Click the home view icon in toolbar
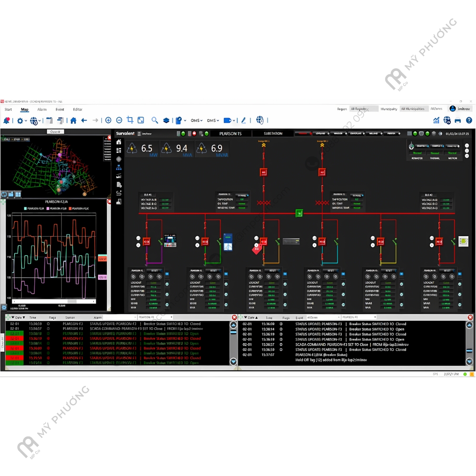Viewport: 476px width, 476px height. pyautogui.click(x=73, y=121)
